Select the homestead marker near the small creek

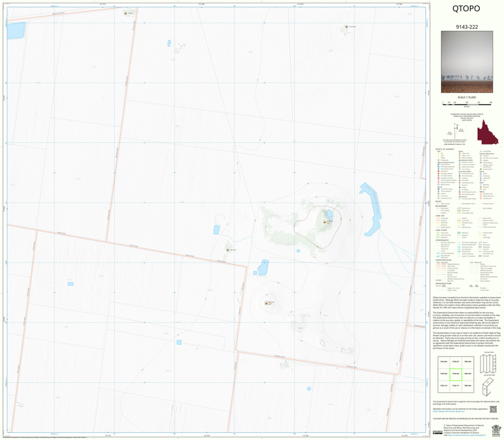tap(228, 250)
